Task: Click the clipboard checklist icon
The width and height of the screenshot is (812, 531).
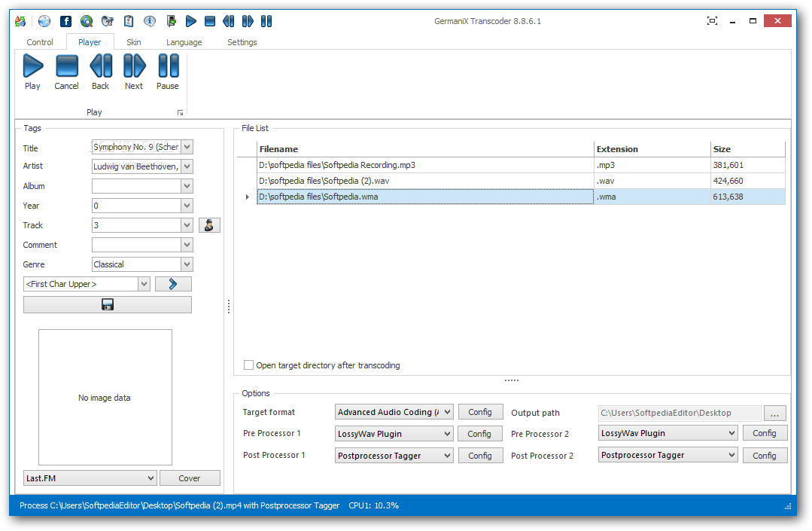Action: 129,21
